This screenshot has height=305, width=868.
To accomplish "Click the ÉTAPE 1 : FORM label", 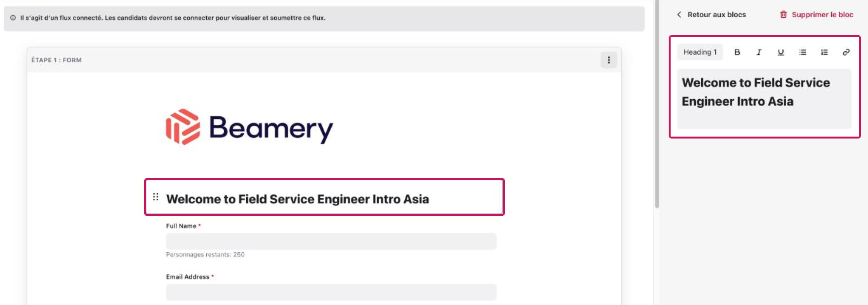I will tap(56, 60).
